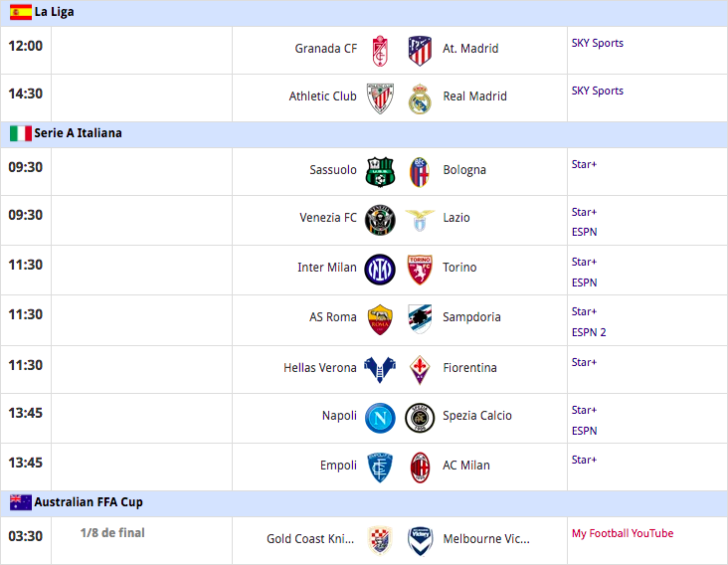
Task: Click the Inter Milan logo
Action: [380, 270]
